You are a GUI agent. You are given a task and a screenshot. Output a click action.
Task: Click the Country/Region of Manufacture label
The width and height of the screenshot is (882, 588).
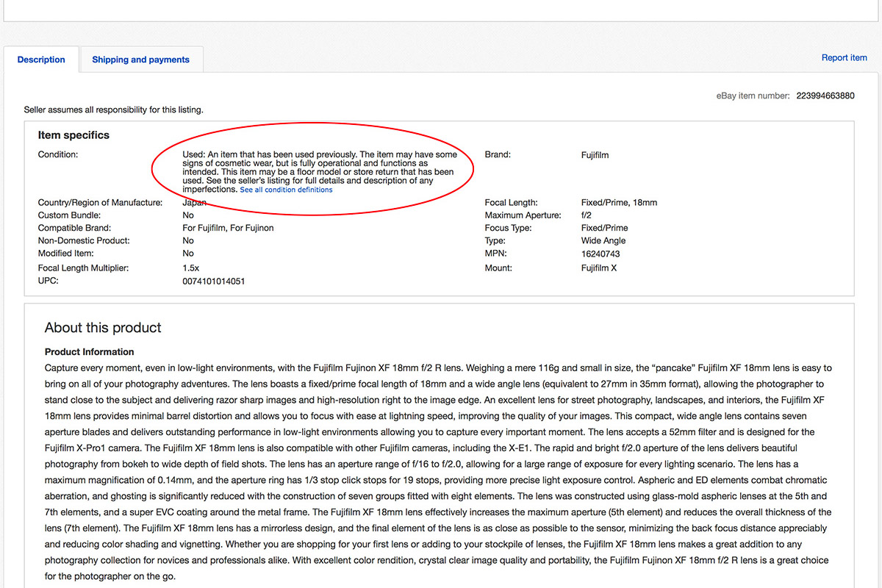tap(100, 202)
